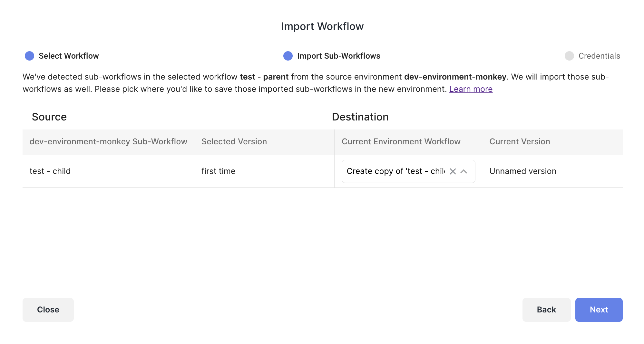644x344 pixels.
Task: Collapse the destination workflow dropdown chevron
Action: (464, 171)
